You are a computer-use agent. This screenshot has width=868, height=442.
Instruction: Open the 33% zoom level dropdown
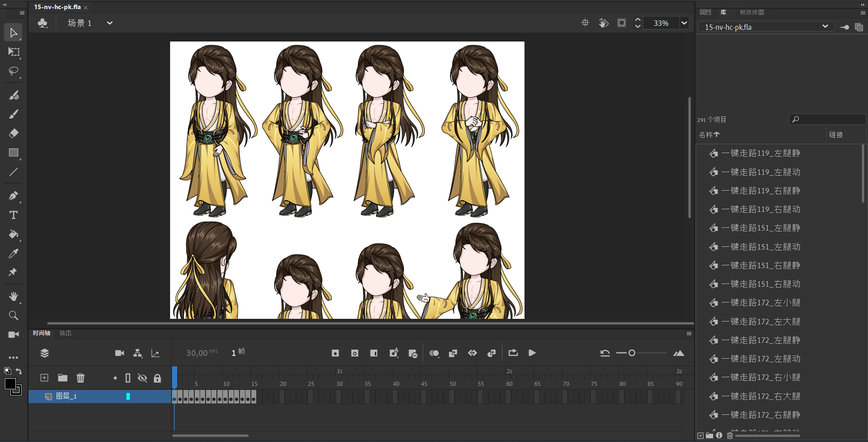pos(684,23)
